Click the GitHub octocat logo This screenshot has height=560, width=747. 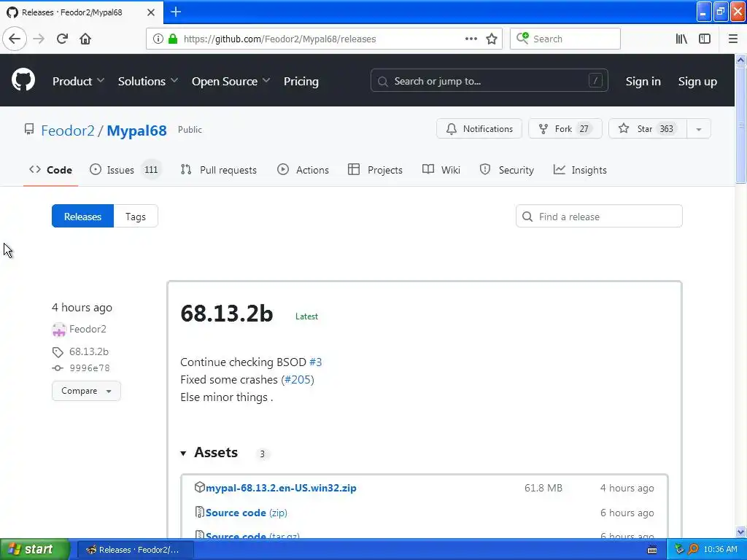point(23,79)
